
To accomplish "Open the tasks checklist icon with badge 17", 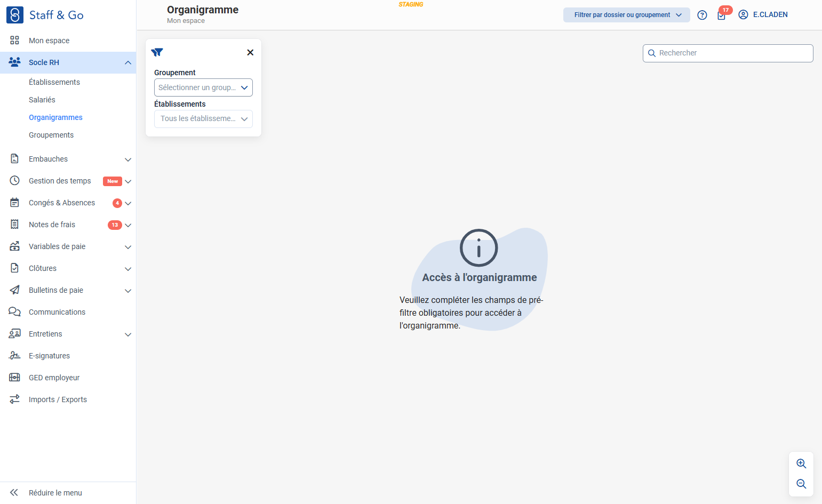I will coord(722,15).
